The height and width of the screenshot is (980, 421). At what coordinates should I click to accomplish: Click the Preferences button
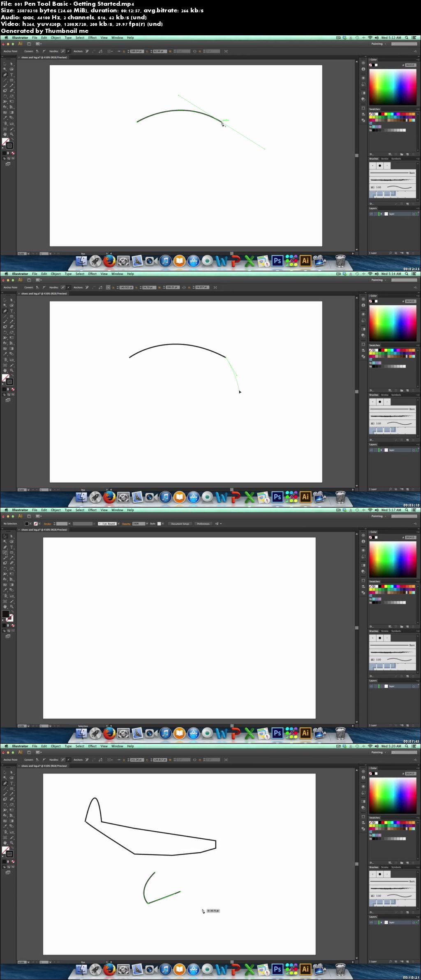pos(203,524)
